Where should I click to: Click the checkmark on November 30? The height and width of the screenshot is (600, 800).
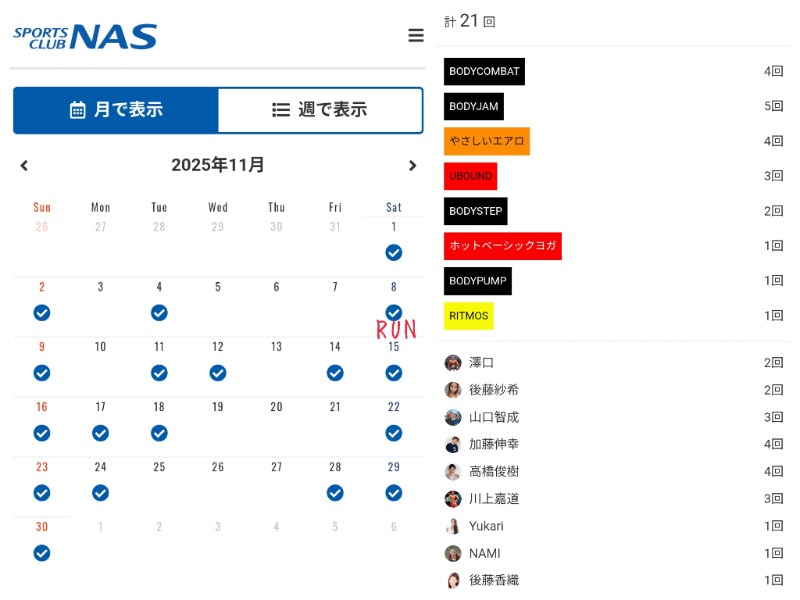click(42, 553)
